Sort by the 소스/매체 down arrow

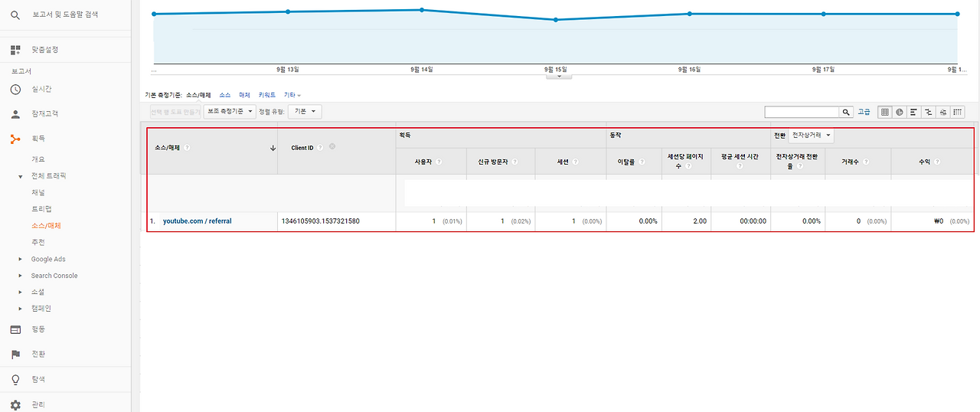(273, 149)
